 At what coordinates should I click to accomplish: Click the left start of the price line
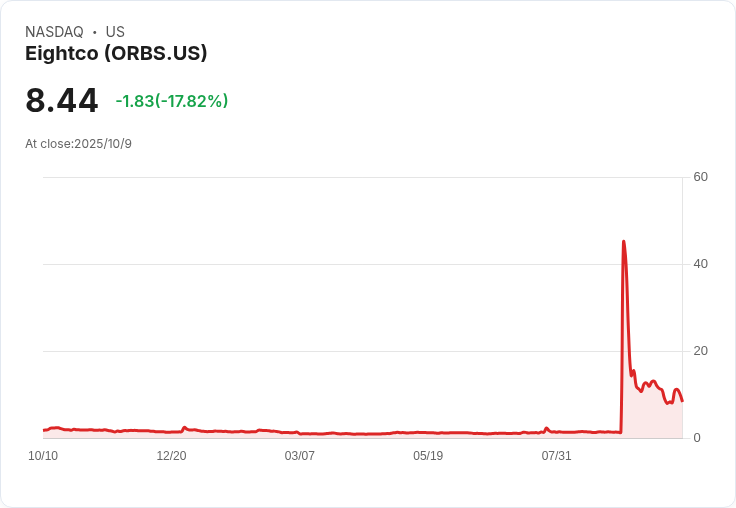(x=44, y=430)
